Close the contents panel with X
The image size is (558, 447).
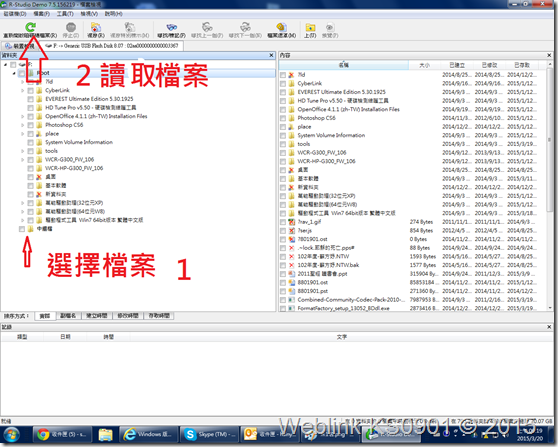click(x=549, y=56)
